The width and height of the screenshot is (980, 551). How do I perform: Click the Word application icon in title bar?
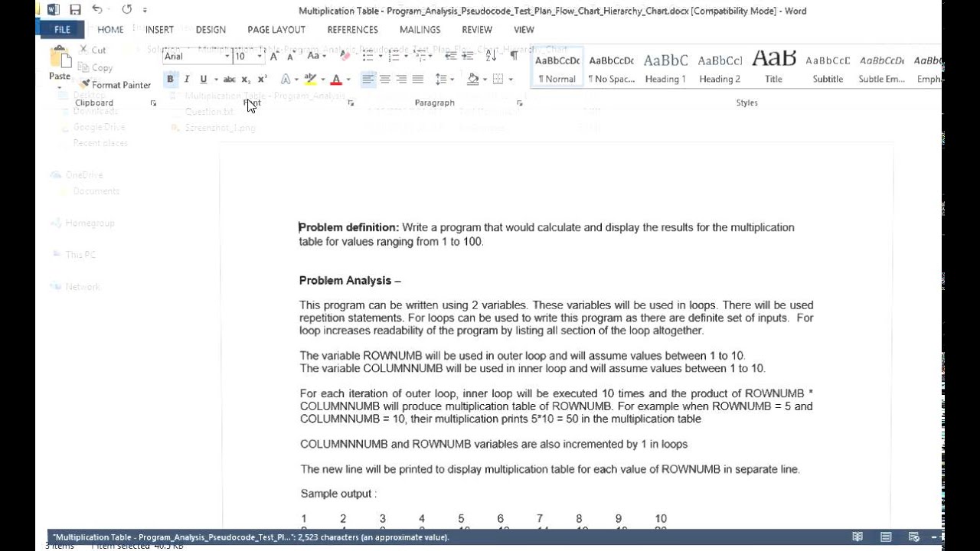tap(54, 10)
